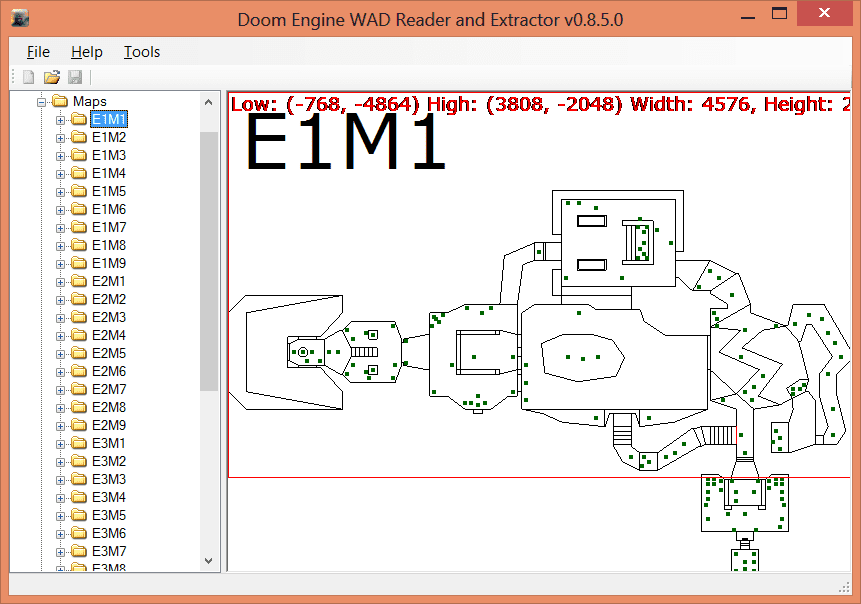
Task: Click the E2M3 folder icon
Action: pos(79,317)
